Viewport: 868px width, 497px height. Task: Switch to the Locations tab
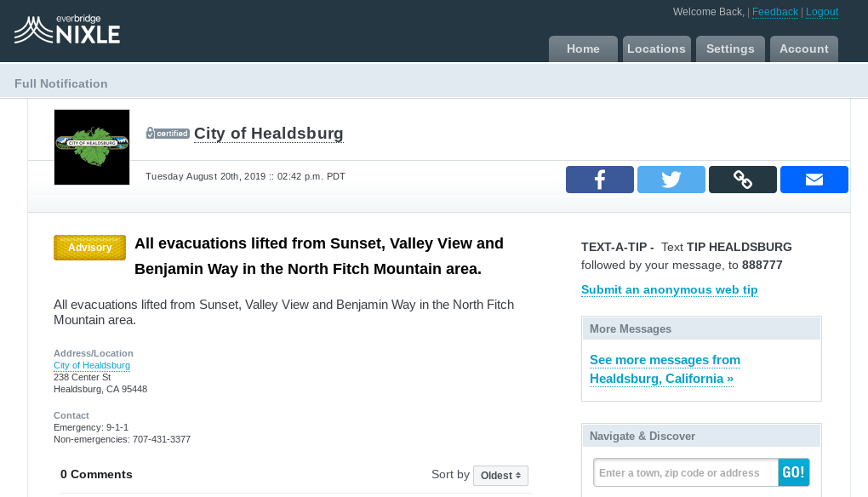[656, 49]
